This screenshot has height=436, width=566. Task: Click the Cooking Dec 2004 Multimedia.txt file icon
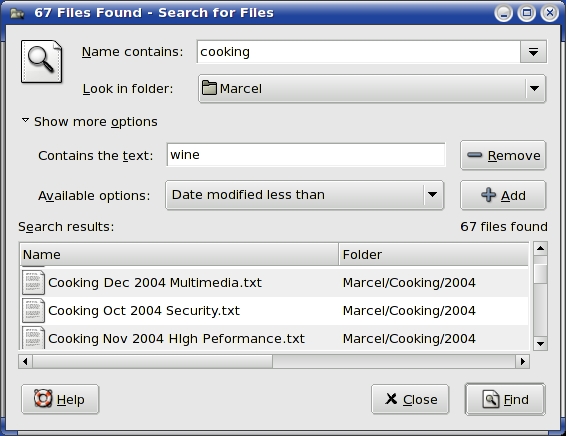tap(33, 283)
